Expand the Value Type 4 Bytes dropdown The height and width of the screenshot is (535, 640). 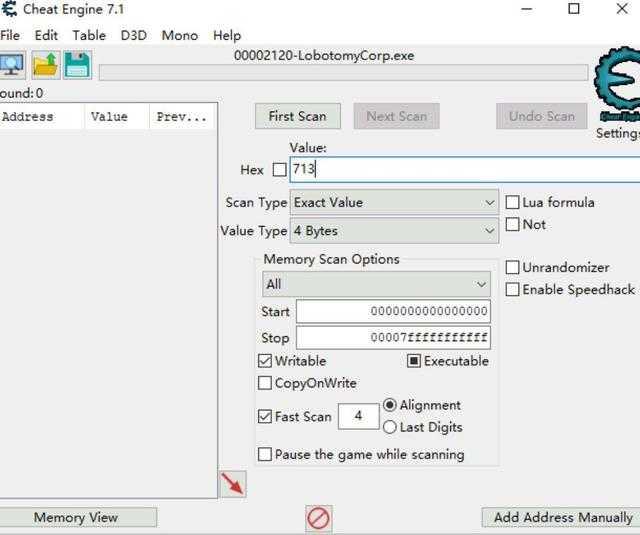[x=394, y=231]
